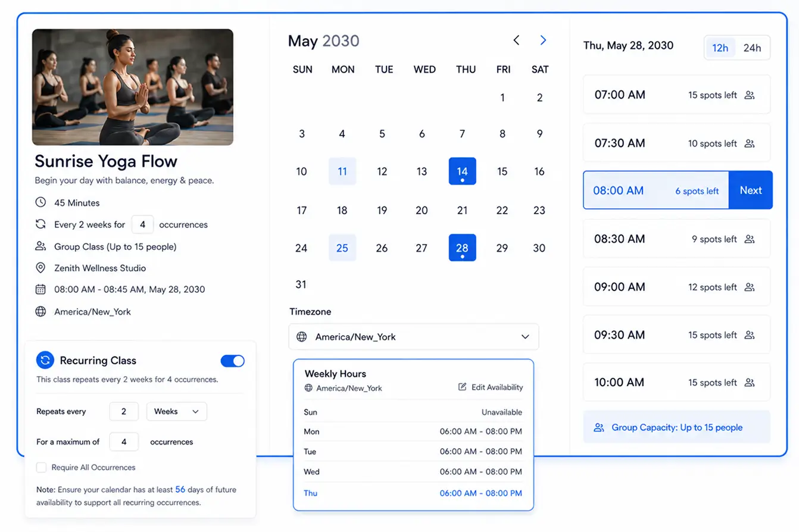
Task: Open the Timezone America/New_York dropdown
Action: [414, 337]
